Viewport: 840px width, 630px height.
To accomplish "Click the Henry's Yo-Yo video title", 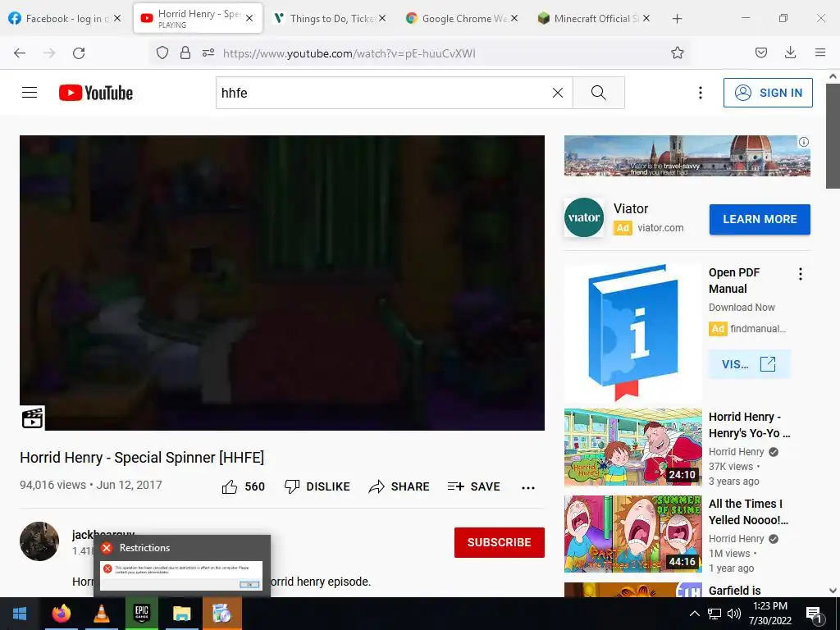I will click(749, 425).
